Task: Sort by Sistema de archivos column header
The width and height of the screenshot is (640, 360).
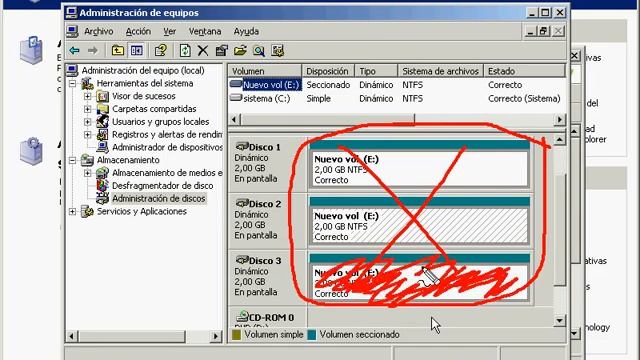Action: (441, 71)
